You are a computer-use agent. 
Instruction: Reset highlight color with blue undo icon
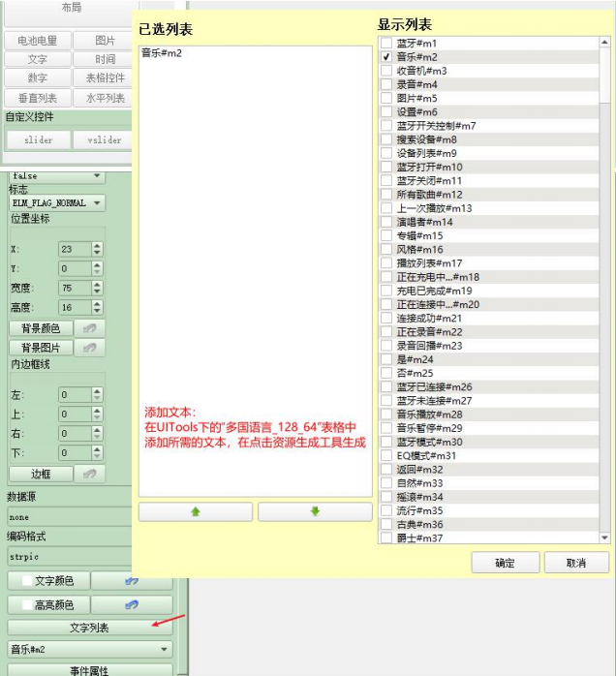click(x=132, y=605)
